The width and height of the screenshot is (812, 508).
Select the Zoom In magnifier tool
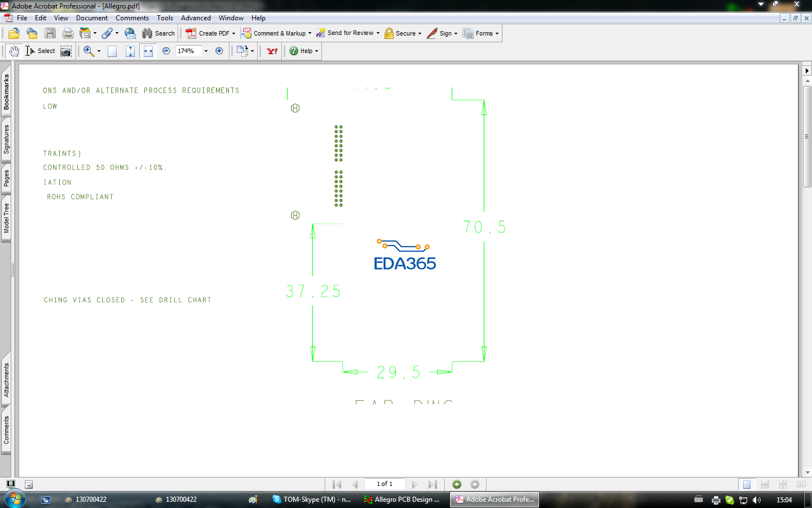tap(89, 51)
